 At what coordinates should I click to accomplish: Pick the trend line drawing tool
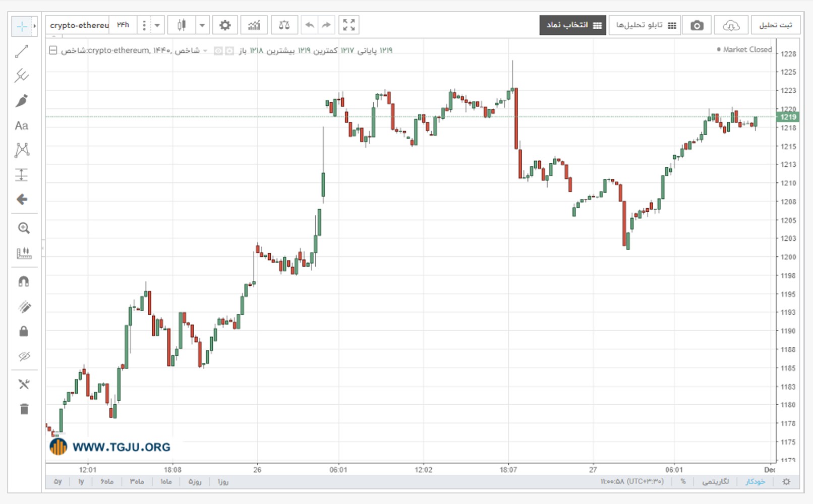[x=22, y=51]
